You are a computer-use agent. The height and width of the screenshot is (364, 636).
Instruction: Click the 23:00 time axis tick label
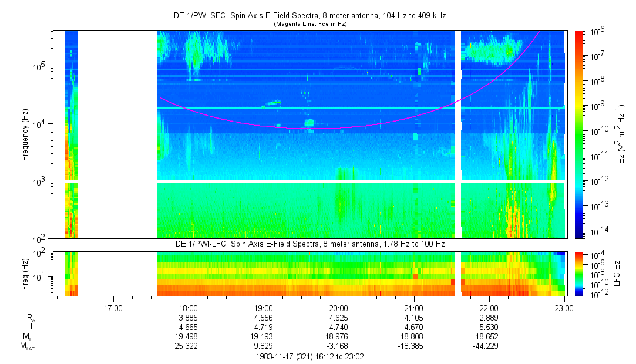564,307
